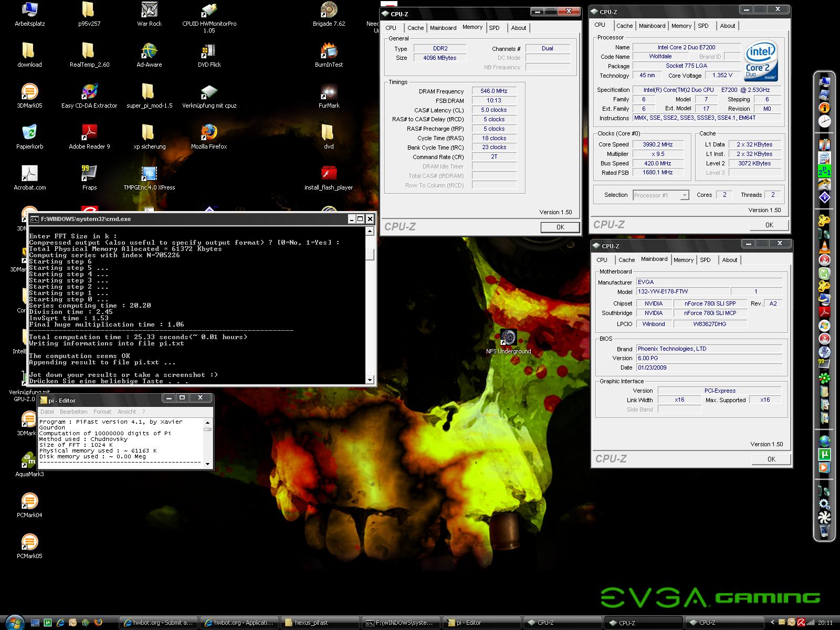Image resolution: width=840 pixels, height=630 pixels.
Task: Click OK in the Mainboard CPU-Z window
Action: 771,459
